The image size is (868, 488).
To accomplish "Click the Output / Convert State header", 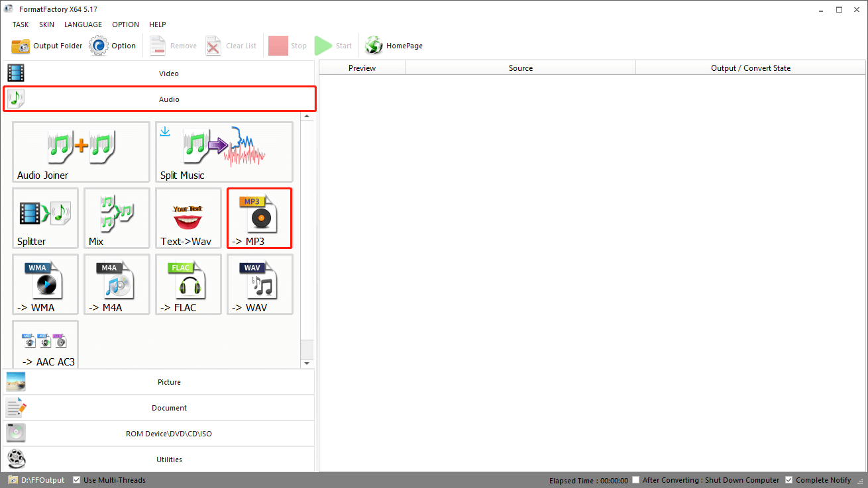I will [751, 68].
